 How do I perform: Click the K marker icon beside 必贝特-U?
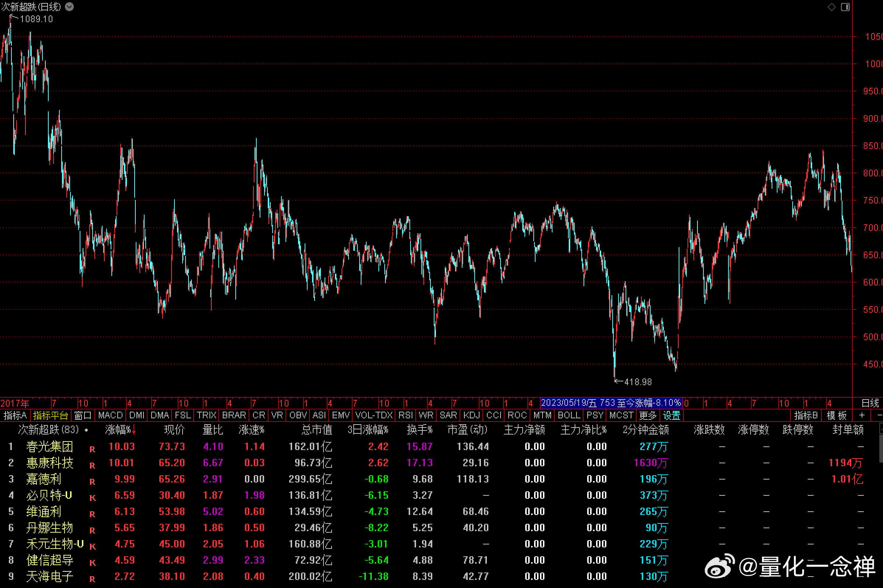point(93,498)
